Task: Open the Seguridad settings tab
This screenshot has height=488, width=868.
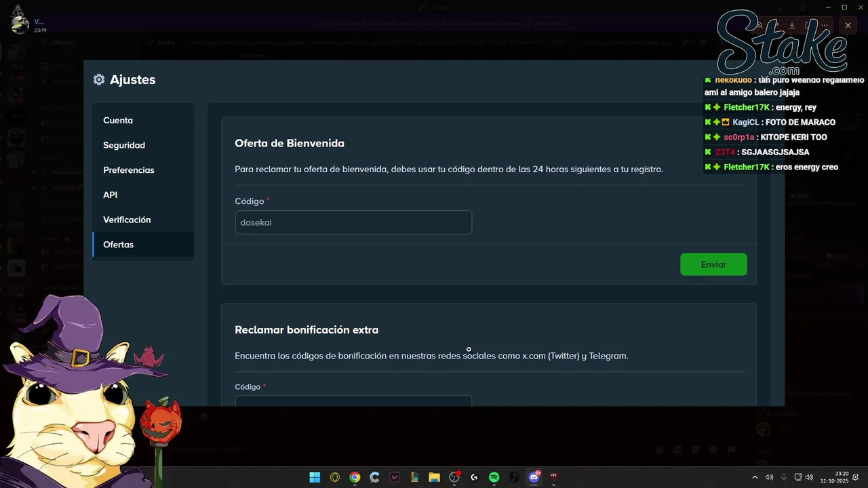Action: tap(143, 145)
